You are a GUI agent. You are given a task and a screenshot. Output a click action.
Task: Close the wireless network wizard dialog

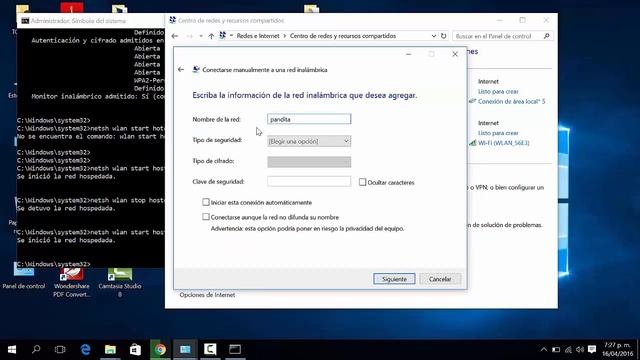pos(455,54)
